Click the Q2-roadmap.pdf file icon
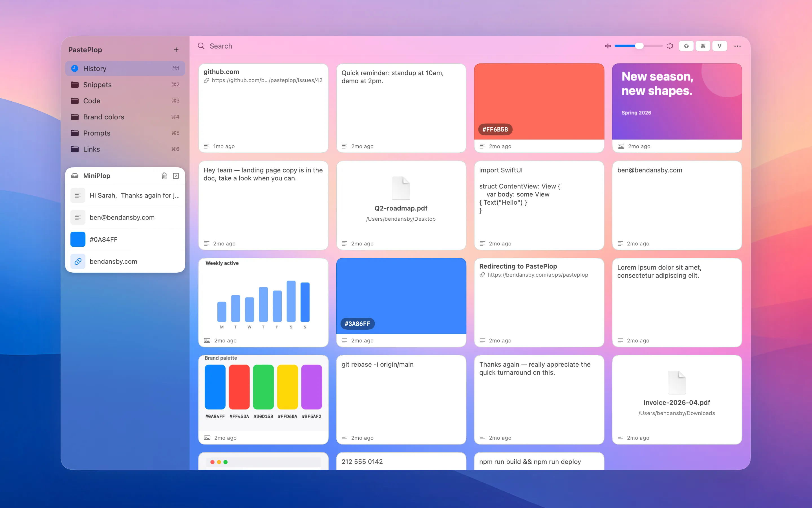Screen dimensions: 812x508 coord(401,188)
